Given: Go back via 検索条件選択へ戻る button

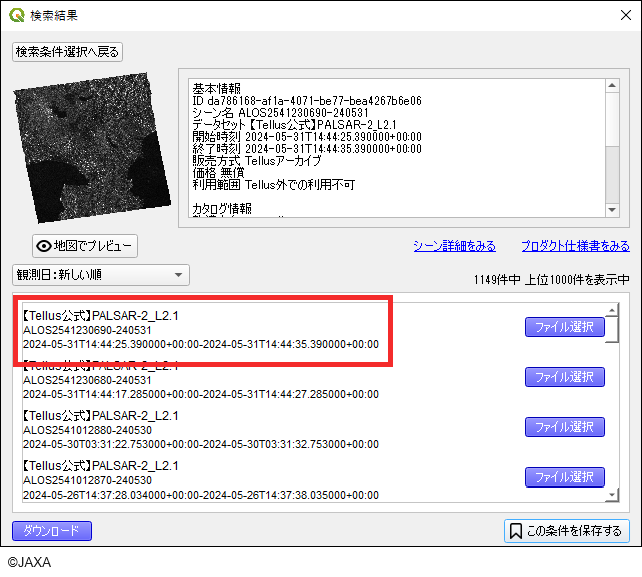Looking at the screenshot, I should tap(68, 52).
